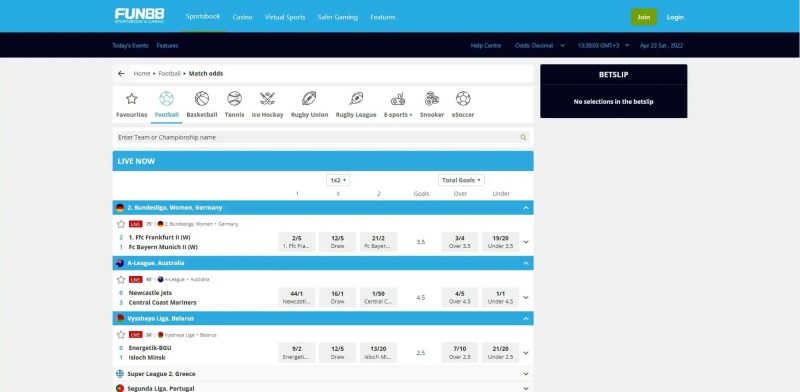Expand more markets for Energetik-BGU match

point(526,353)
